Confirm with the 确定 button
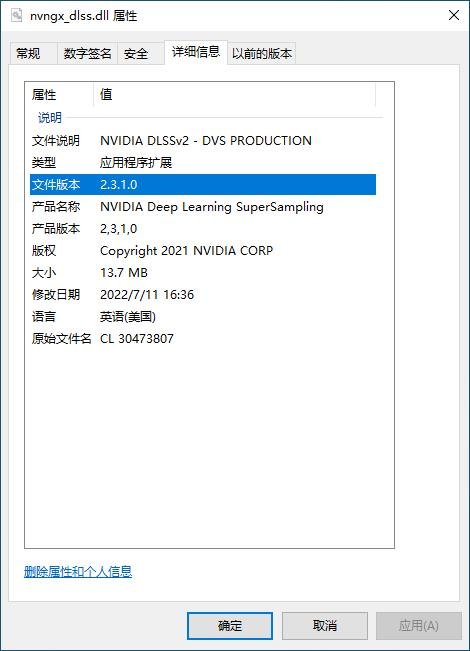 (x=230, y=626)
